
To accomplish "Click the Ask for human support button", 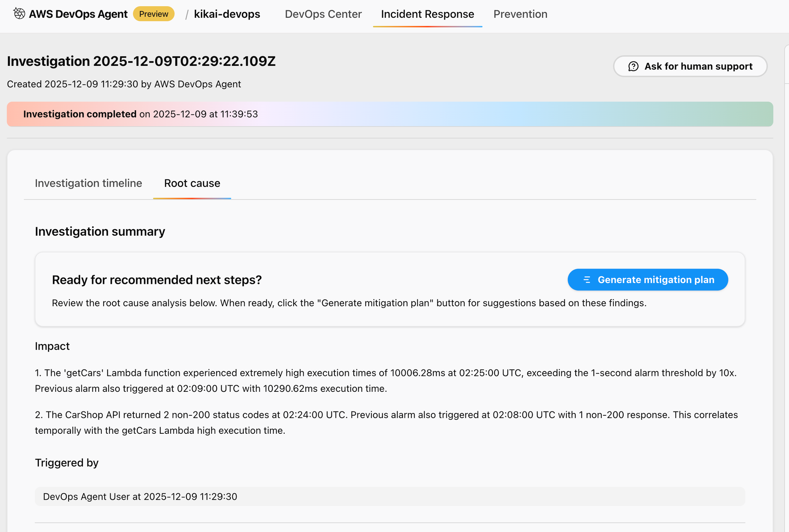I will [x=690, y=66].
